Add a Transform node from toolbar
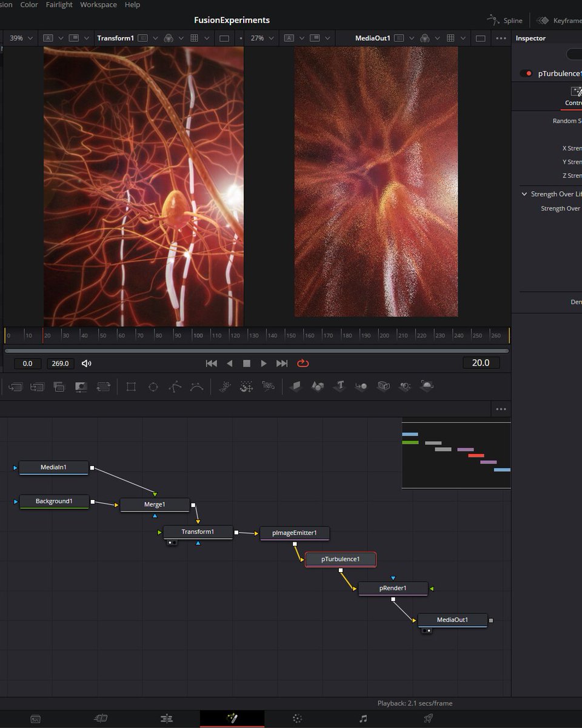Image resolution: width=582 pixels, height=728 pixels. 103,386
